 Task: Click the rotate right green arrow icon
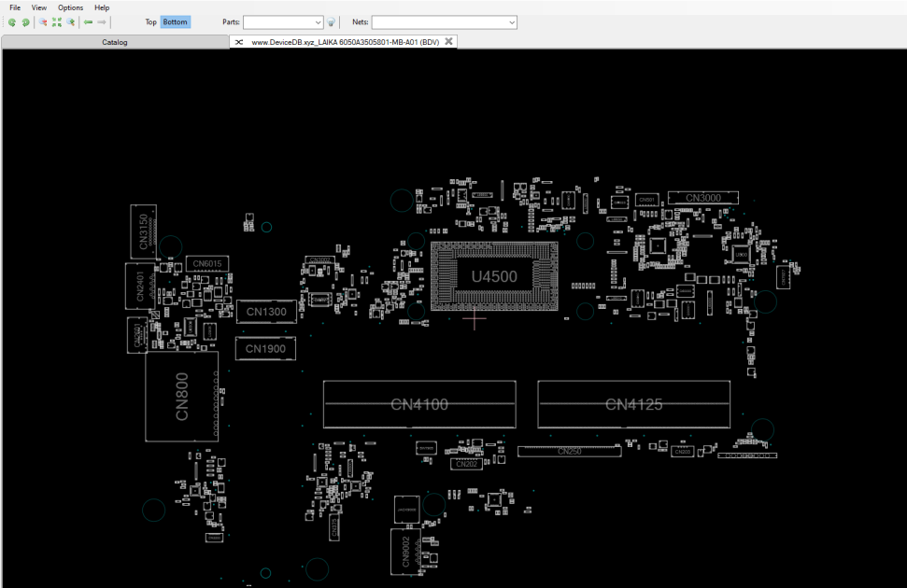coord(25,22)
